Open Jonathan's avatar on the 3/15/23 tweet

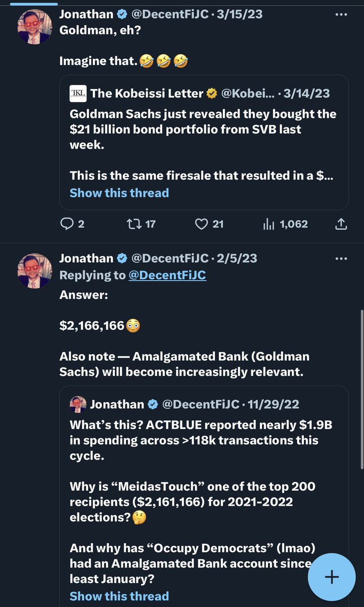[x=34, y=27]
